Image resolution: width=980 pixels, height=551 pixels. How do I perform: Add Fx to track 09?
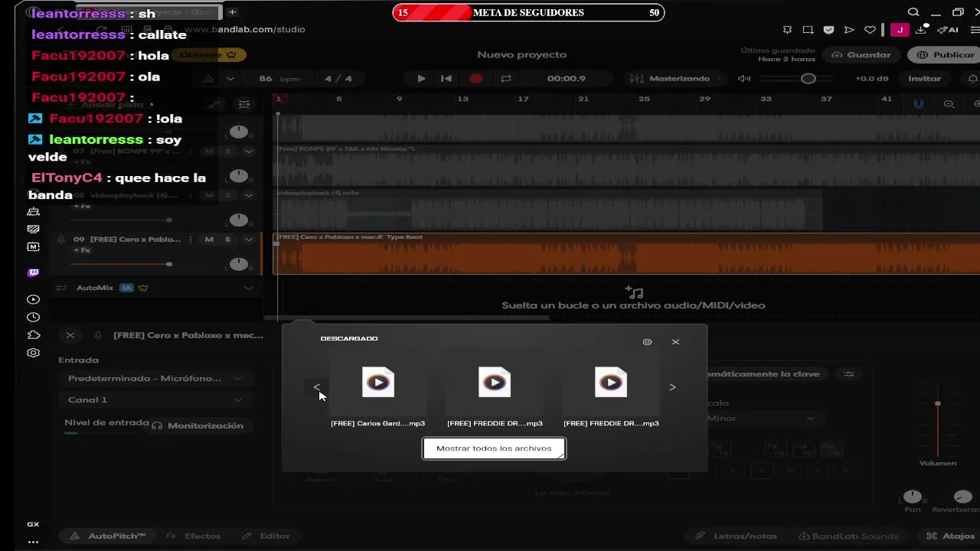(82, 250)
